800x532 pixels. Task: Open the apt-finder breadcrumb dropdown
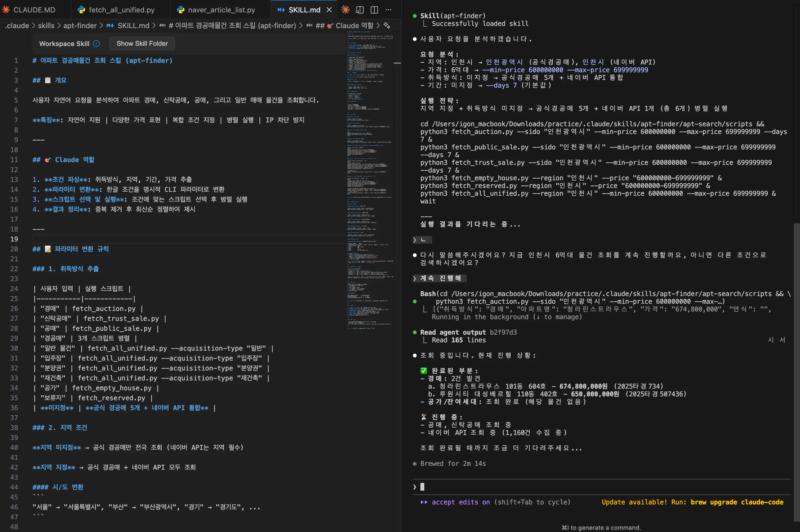click(80, 25)
